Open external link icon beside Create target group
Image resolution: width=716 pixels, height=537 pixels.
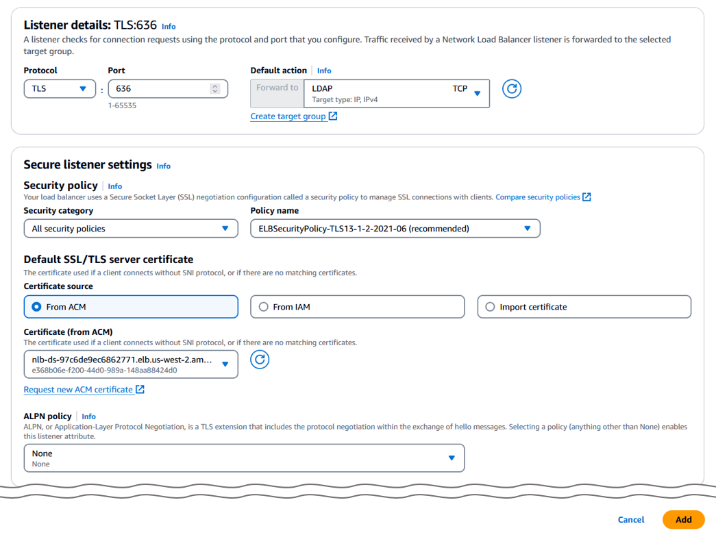pos(333,116)
